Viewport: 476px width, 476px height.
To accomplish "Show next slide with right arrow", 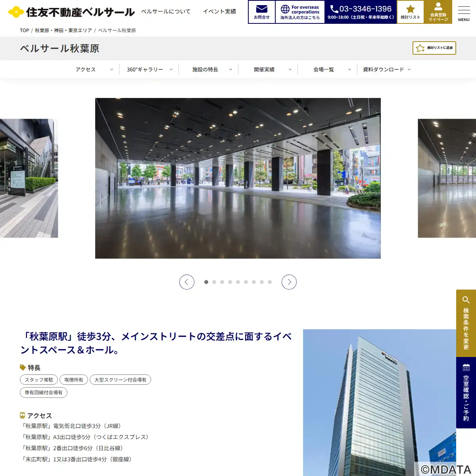I will coord(289,282).
